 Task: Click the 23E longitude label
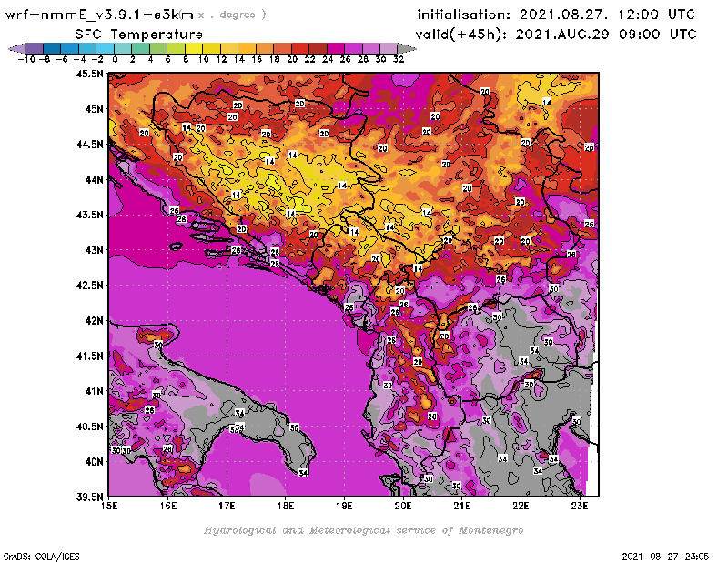click(x=580, y=506)
